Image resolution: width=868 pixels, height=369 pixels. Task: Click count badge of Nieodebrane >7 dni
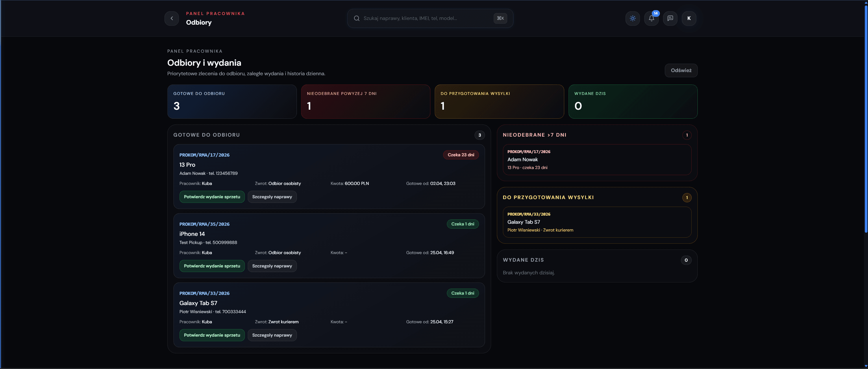pos(687,135)
